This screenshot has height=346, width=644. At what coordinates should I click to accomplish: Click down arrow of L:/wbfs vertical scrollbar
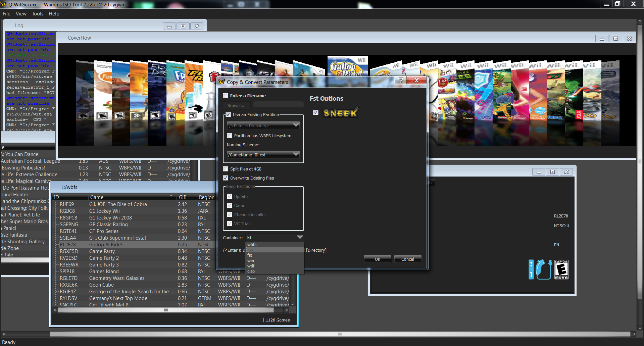click(x=292, y=304)
